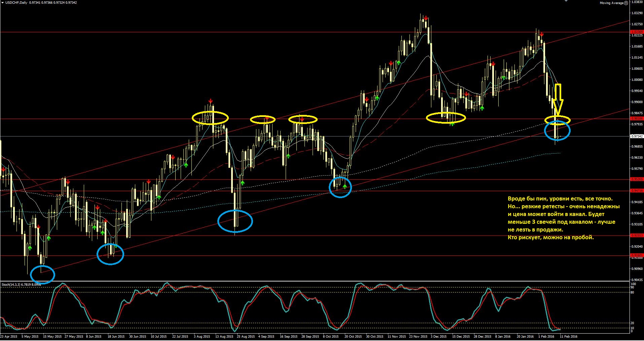Click the 1.00080 price scale value
The width and height of the screenshot is (644, 341).
pos(637,80)
